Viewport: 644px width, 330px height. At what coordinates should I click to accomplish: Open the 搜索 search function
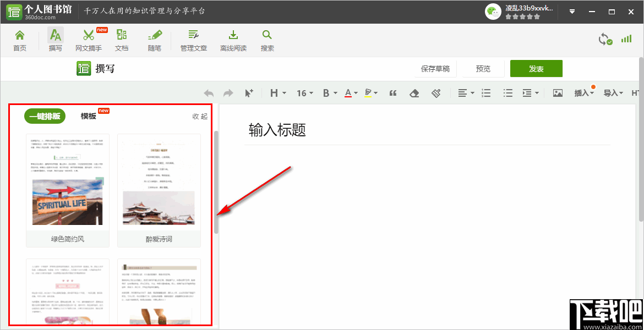pos(267,40)
